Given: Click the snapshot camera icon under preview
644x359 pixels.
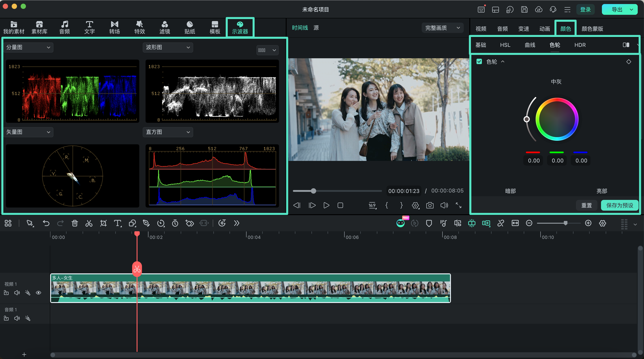Looking at the screenshot, I should coord(430,205).
